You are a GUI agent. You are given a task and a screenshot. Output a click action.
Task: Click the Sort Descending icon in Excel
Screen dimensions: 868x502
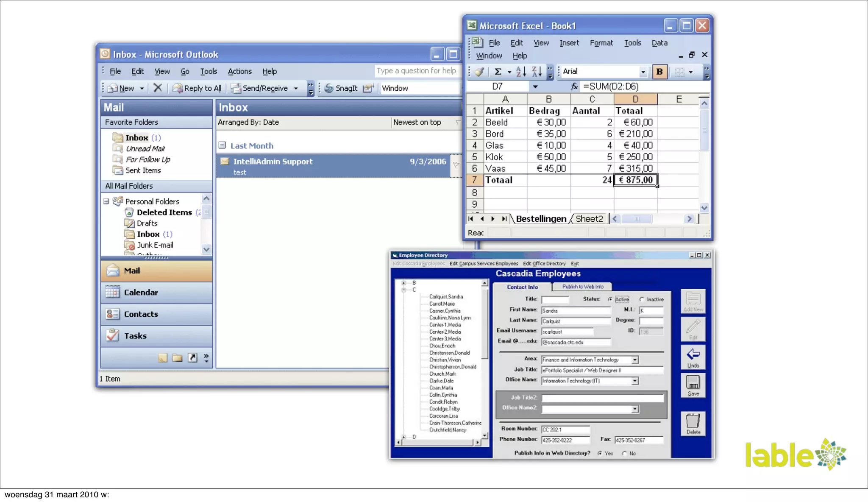tap(537, 72)
